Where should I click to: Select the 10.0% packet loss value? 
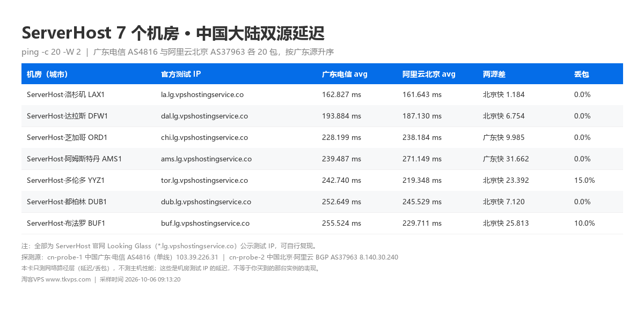coord(584,223)
